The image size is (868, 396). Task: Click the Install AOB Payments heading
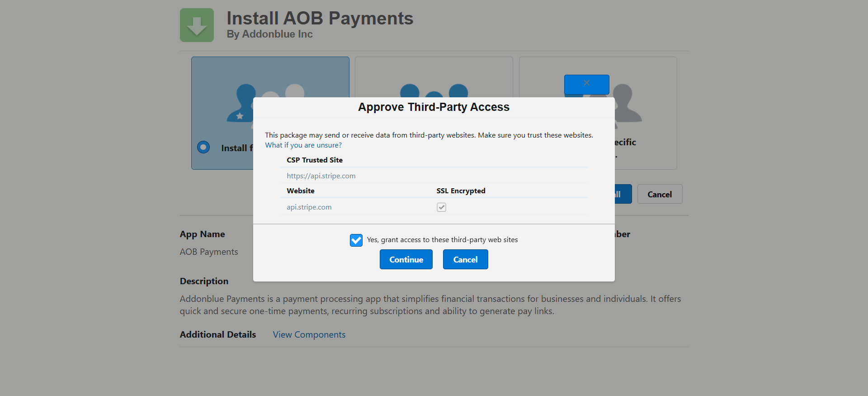tap(320, 18)
